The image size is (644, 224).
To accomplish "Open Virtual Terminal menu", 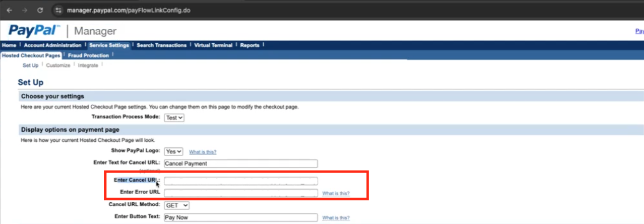I will click(x=213, y=45).
